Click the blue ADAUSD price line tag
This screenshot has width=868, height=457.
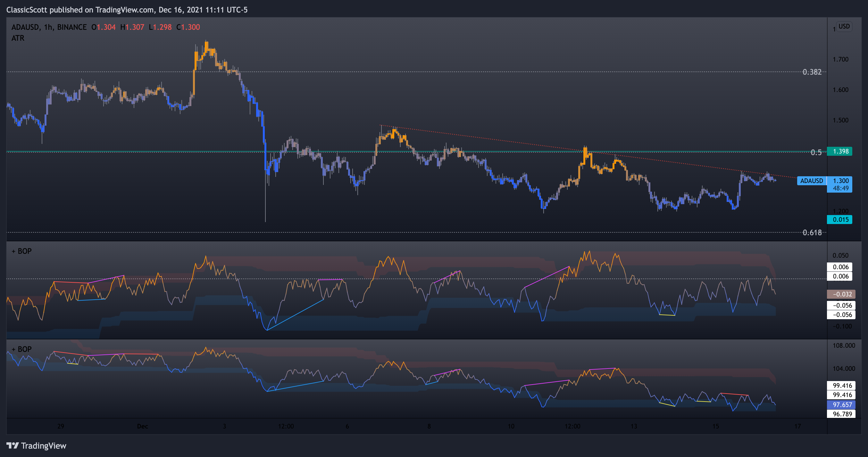811,181
